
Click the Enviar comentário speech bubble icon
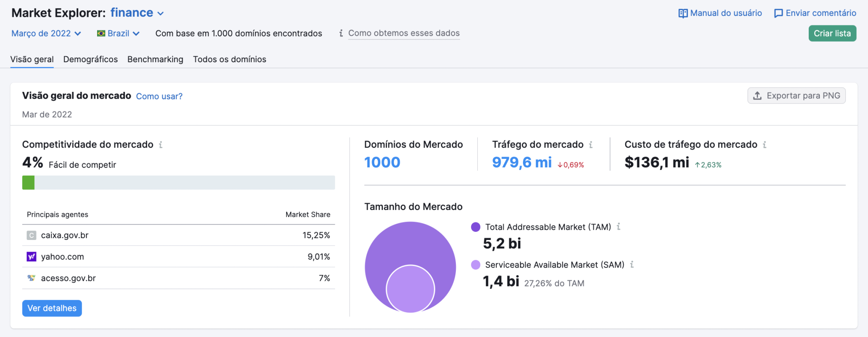coord(778,13)
